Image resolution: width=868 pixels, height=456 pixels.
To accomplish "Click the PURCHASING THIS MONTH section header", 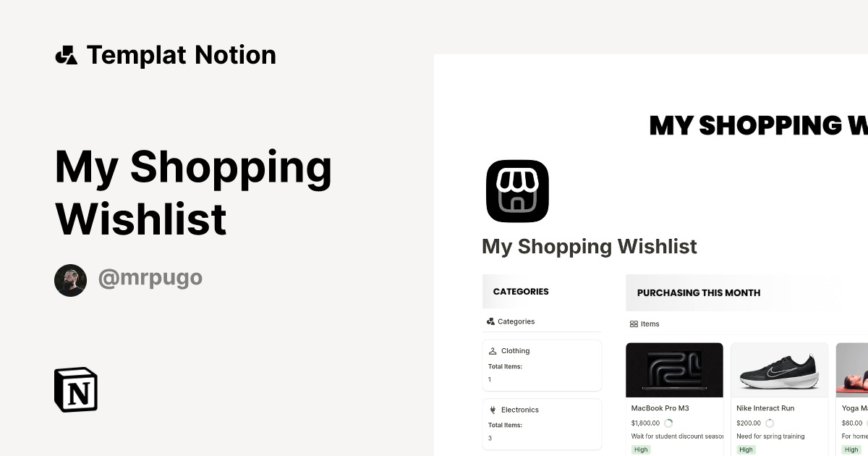I will click(x=699, y=292).
